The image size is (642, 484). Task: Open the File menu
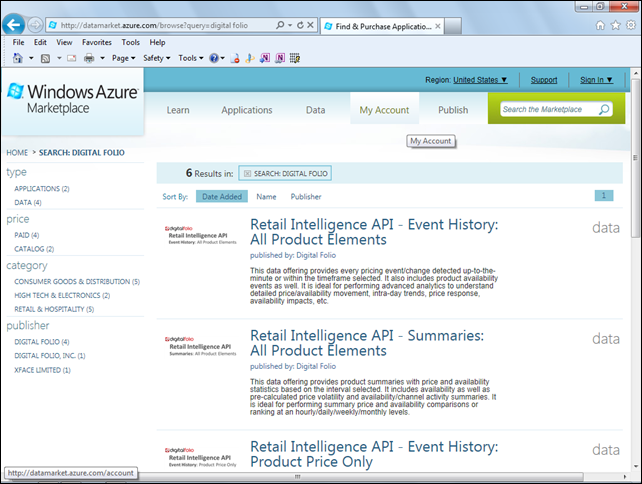18,42
